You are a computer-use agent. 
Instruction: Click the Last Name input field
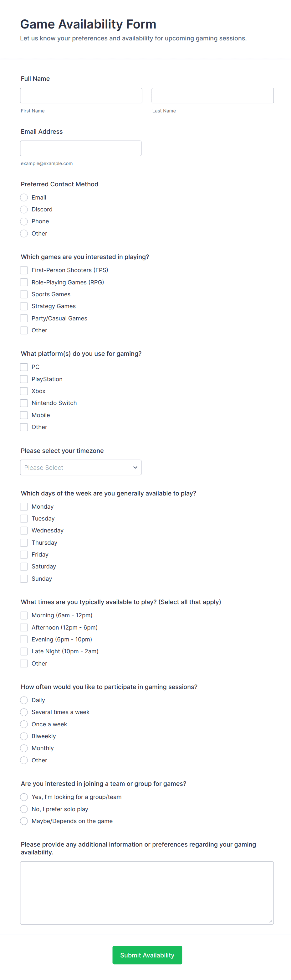click(x=212, y=96)
